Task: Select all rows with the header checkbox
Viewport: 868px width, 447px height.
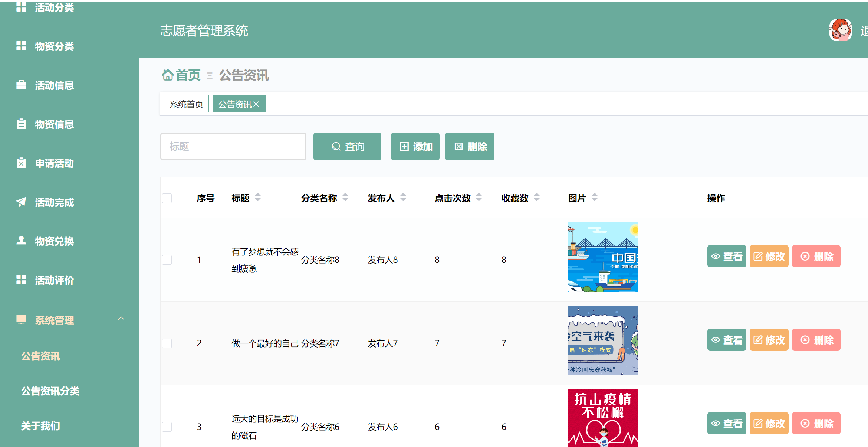Action: point(167,198)
